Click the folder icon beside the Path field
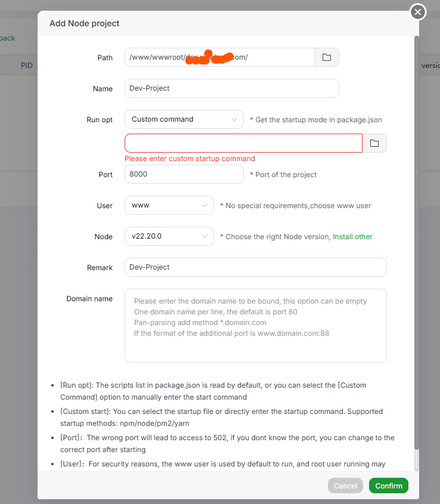Screen dimensions: 440x504 coord(327,57)
